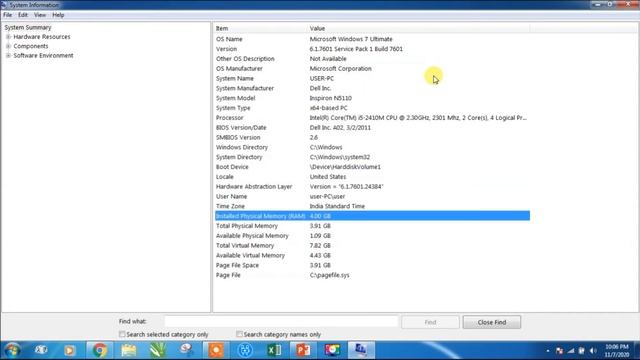The height and width of the screenshot is (360, 640).
Task: Select the System Manufacturer row
Action: [x=372, y=88]
